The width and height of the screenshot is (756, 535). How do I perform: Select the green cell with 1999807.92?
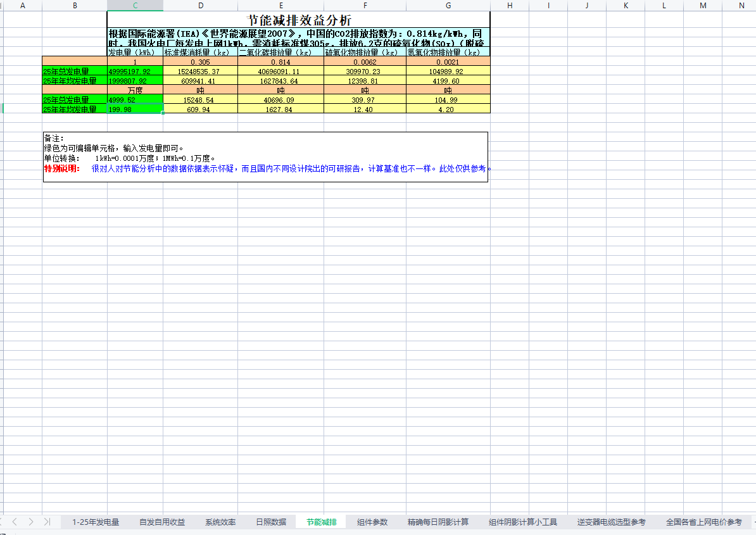135,80
